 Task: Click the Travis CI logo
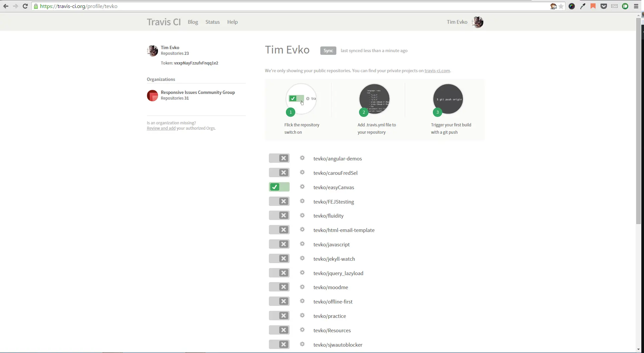(x=164, y=22)
